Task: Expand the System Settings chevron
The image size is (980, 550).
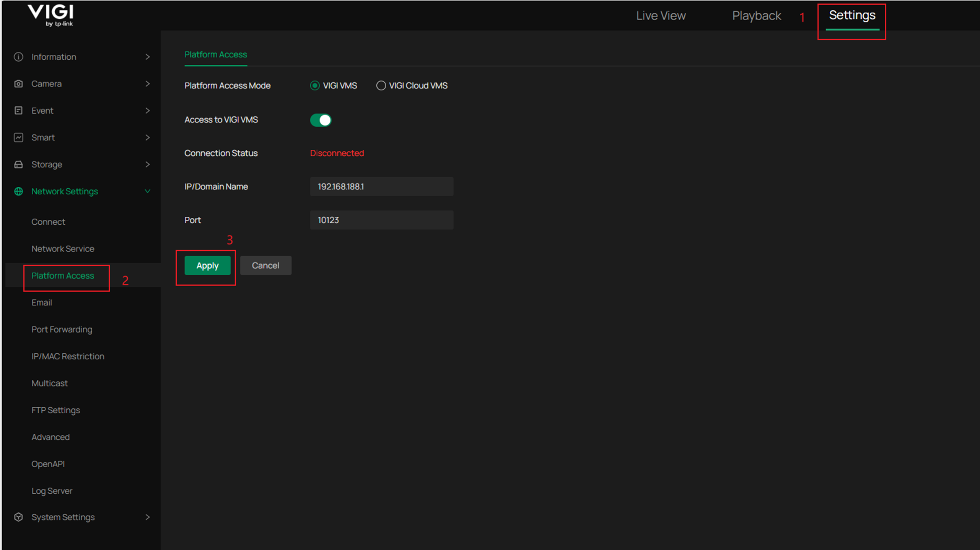Action: 148,517
